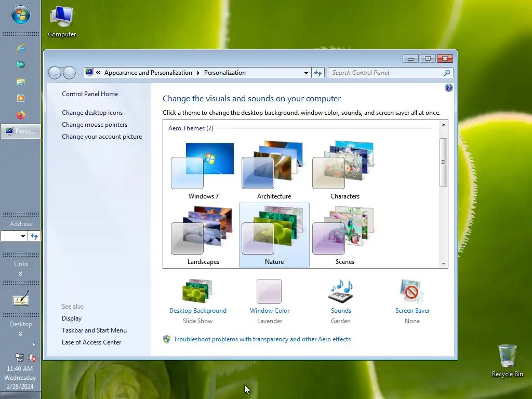Open Windows Explorer folder taskbar icon
The image size is (532, 399).
point(21,82)
